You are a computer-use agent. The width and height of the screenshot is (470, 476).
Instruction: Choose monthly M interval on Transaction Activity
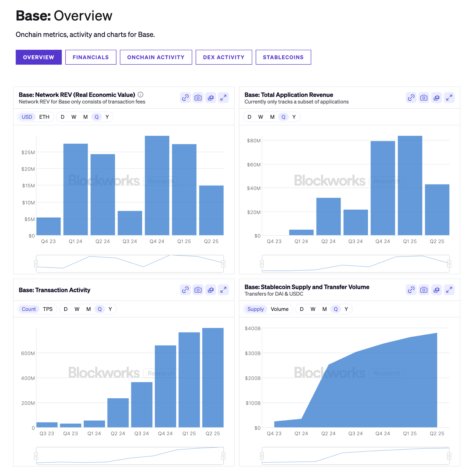coord(88,309)
